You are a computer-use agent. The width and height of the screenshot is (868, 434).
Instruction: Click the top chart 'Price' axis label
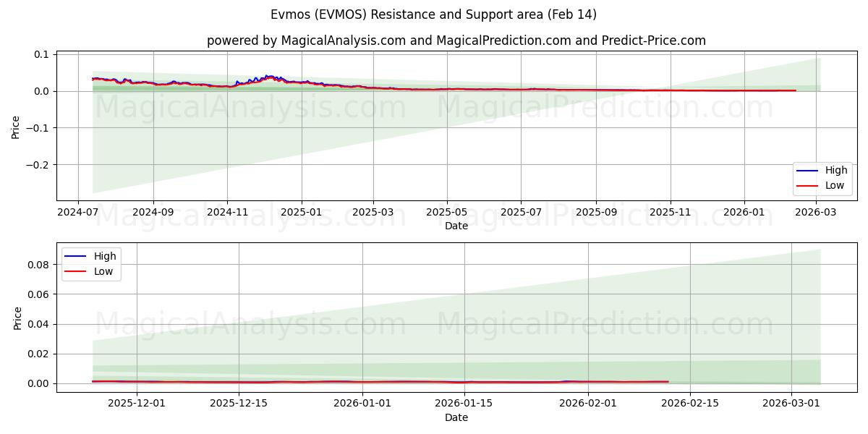[x=16, y=127]
